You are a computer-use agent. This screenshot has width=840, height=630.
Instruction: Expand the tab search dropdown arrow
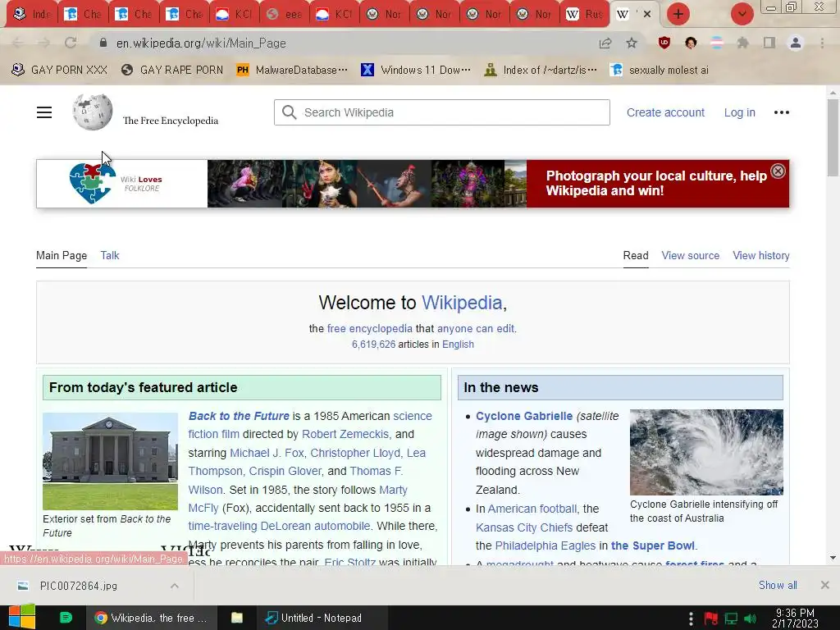[742, 14]
